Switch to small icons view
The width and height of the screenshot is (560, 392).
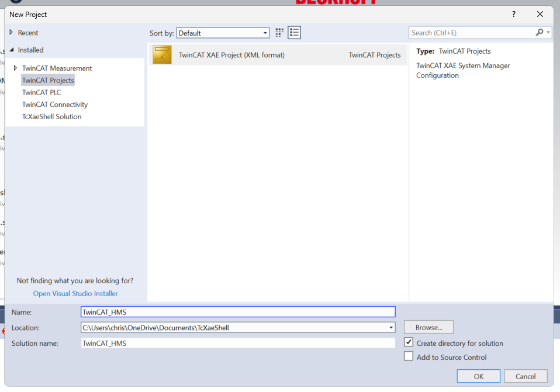pos(279,33)
